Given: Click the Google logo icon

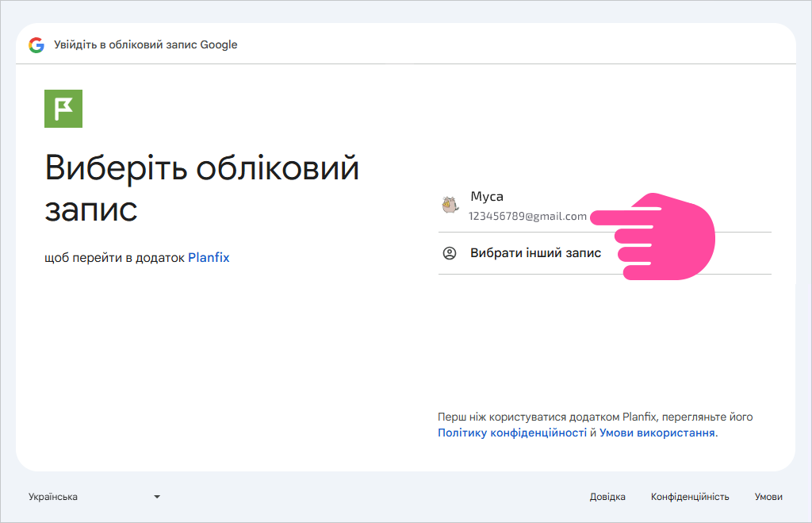Looking at the screenshot, I should coord(36,45).
